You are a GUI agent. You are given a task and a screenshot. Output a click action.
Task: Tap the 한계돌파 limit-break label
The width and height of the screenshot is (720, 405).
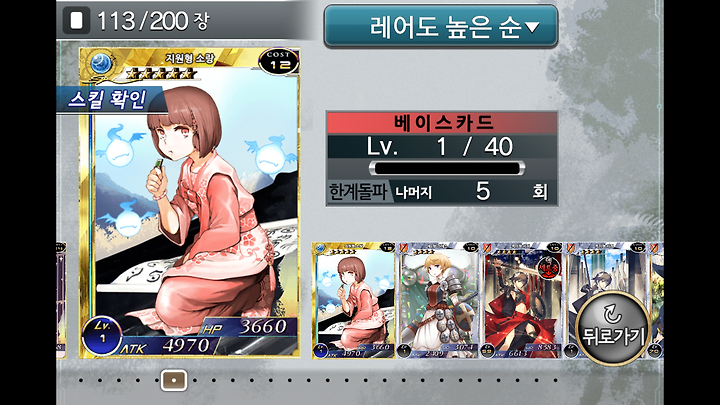[358, 191]
